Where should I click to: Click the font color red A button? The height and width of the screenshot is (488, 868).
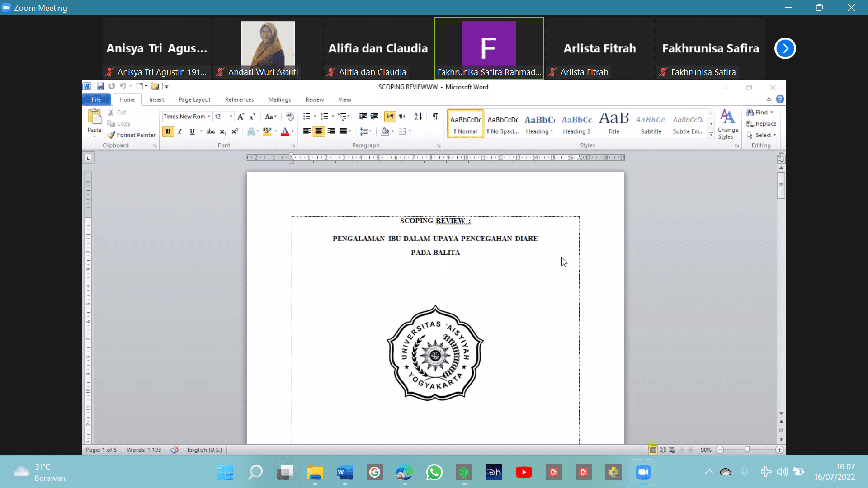[x=285, y=131]
